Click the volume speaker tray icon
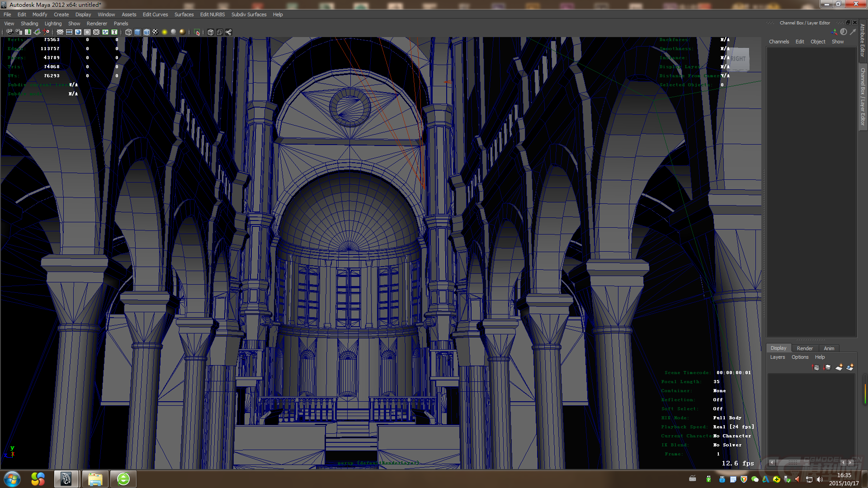This screenshot has height=488, width=868. pos(820,479)
